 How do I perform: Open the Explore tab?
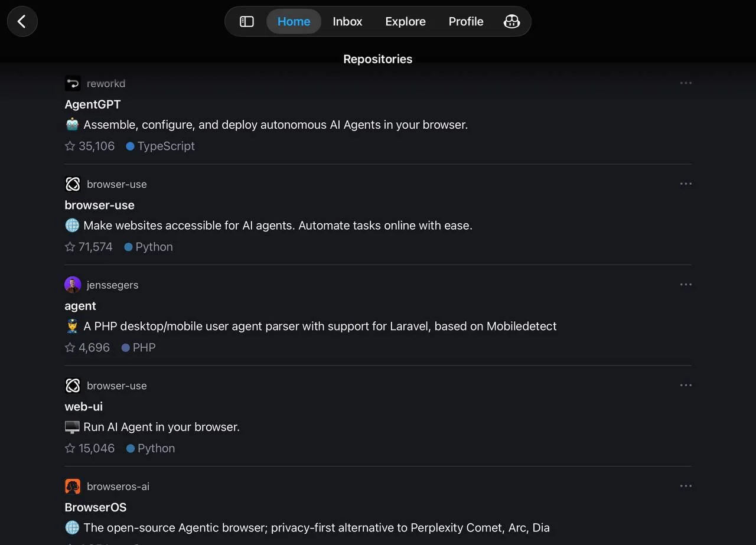point(405,21)
